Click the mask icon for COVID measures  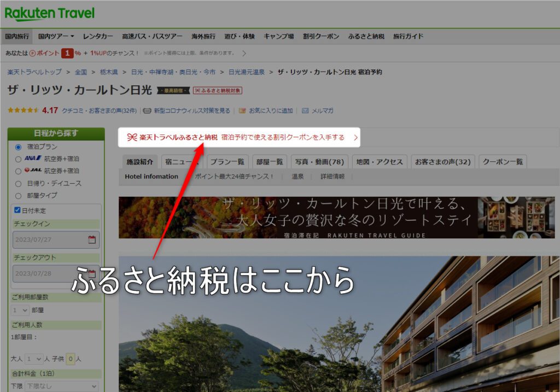tap(147, 110)
